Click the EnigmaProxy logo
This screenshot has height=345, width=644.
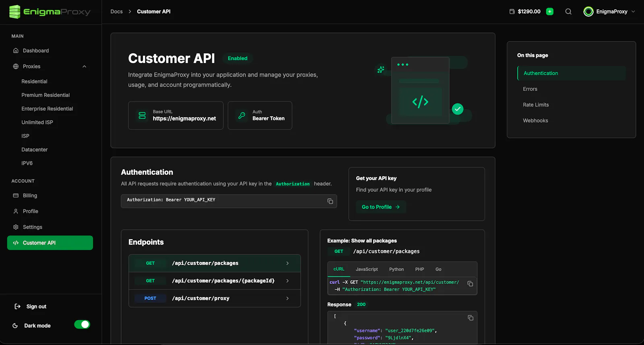50,12
